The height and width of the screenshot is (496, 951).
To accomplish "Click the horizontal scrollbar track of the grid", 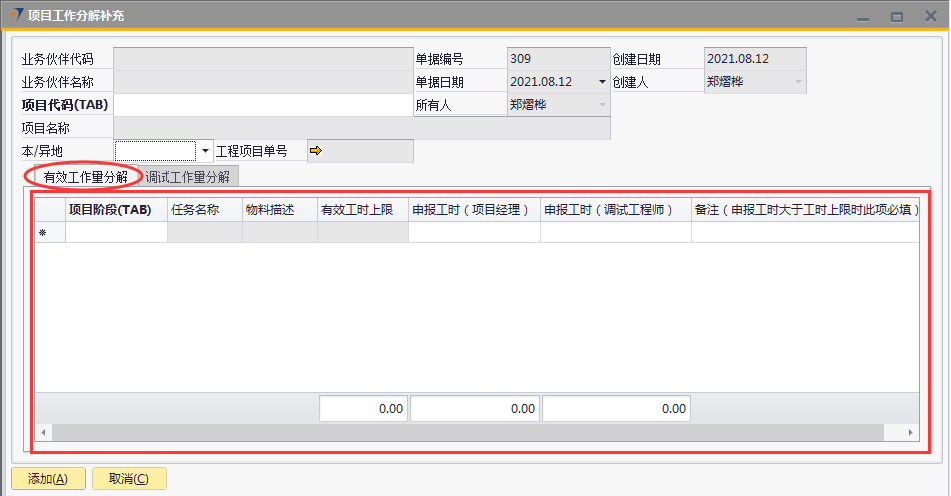I will 470,432.
